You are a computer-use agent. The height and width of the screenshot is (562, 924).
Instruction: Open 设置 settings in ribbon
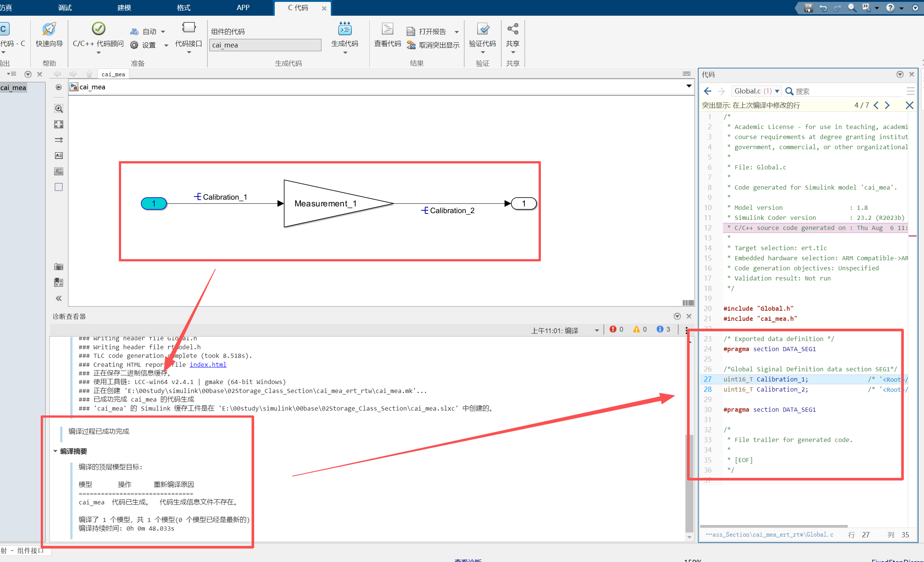coord(143,45)
